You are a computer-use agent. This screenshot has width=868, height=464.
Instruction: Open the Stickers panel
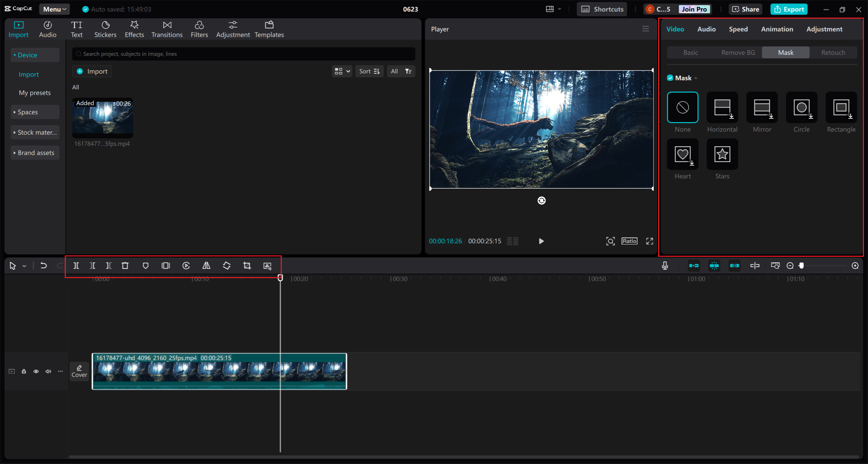point(105,29)
